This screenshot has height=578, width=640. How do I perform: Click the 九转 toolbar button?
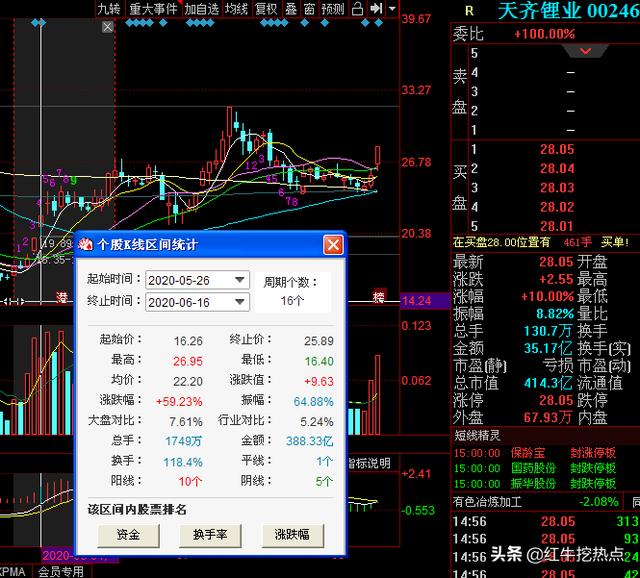click(109, 9)
